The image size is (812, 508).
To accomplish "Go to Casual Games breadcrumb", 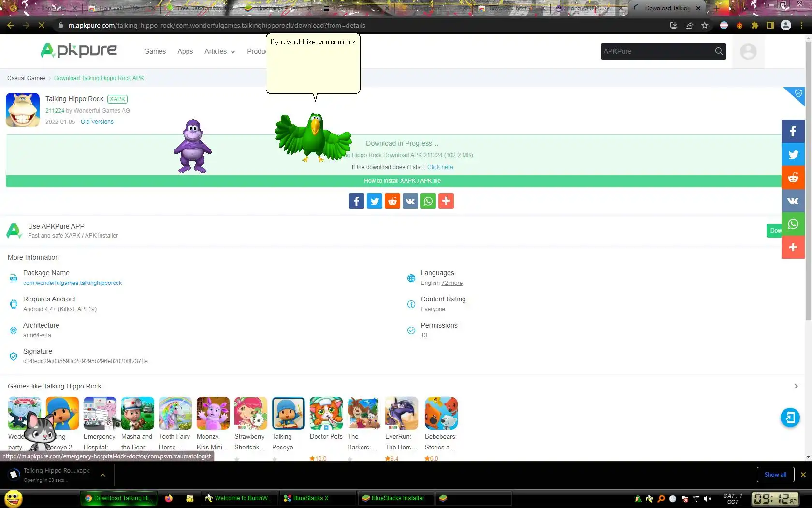I will pos(26,78).
